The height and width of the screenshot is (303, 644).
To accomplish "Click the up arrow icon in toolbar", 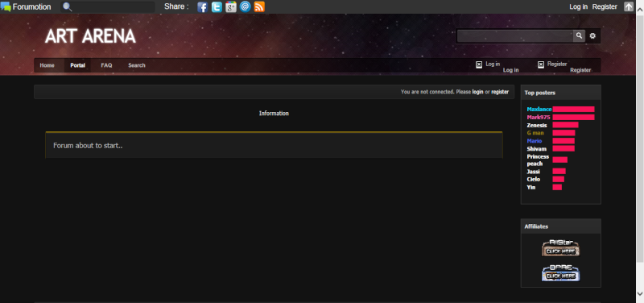I will coord(629,6).
